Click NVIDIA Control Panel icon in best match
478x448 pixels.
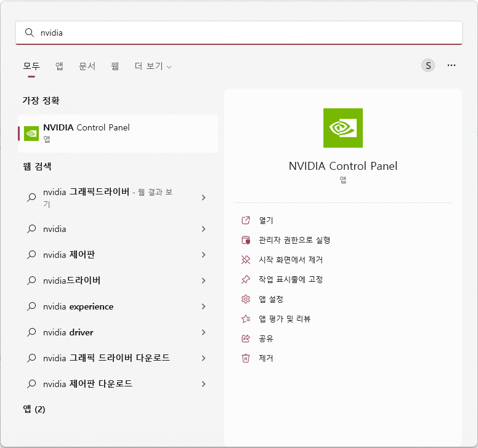(31, 134)
